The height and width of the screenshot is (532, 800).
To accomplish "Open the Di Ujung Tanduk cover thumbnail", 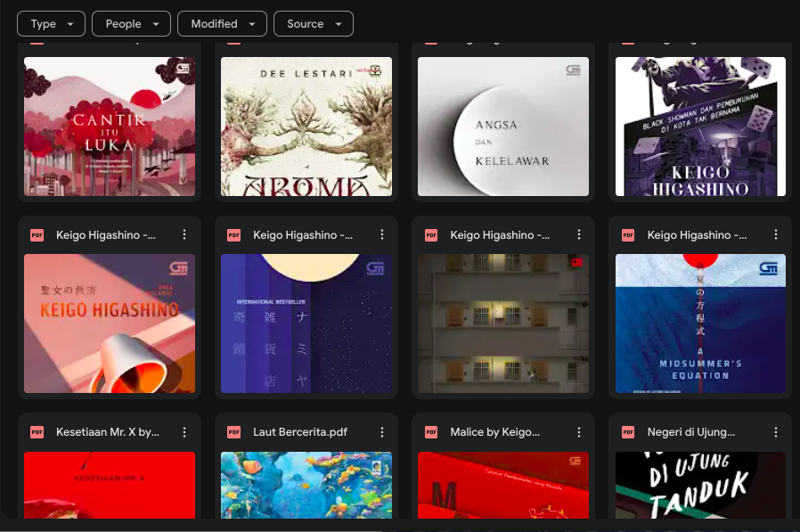I will 700,485.
